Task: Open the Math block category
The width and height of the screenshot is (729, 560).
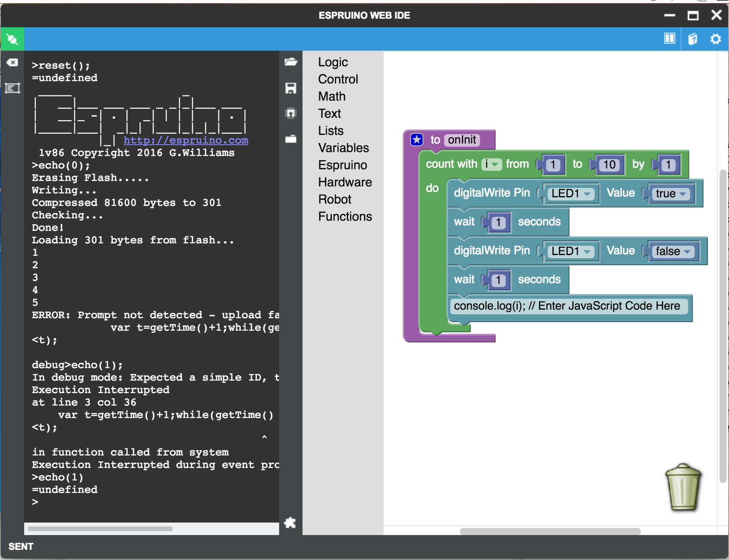Action: (x=332, y=96)
